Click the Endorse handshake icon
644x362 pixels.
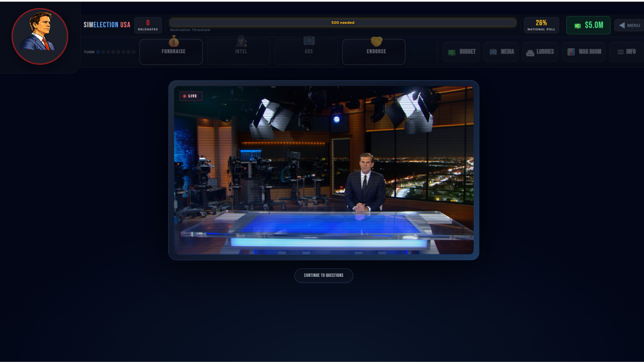point(376,42)
